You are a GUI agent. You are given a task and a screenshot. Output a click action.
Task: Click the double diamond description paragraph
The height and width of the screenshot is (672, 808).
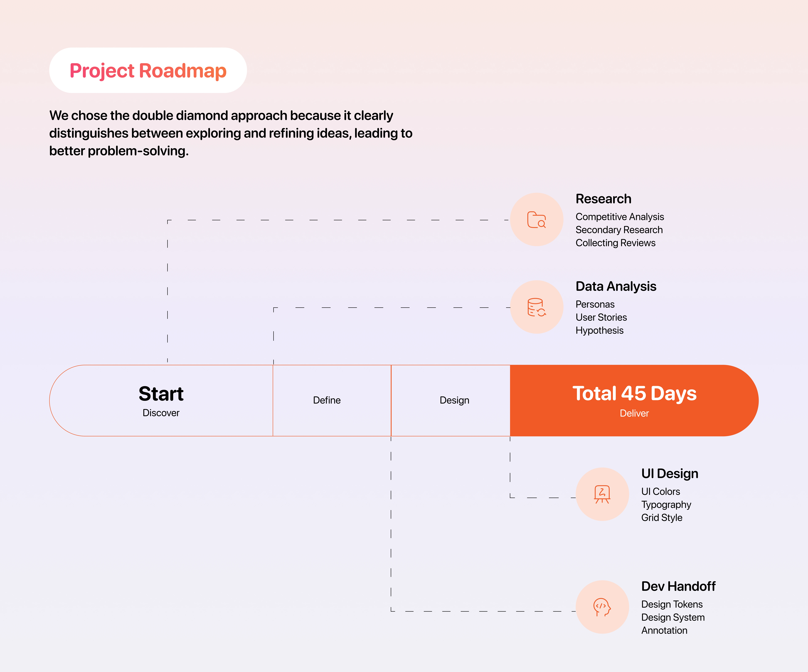click(x=231, y=133)
